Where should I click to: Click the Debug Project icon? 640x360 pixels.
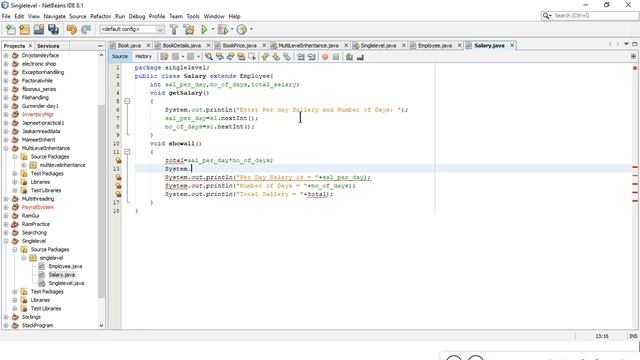(x=223, y=29)
